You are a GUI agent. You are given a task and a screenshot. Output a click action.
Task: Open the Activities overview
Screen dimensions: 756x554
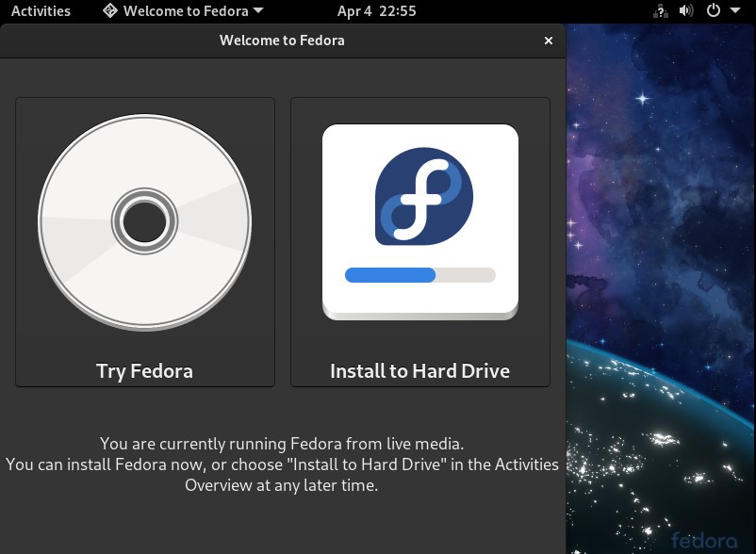pos(41,10)
